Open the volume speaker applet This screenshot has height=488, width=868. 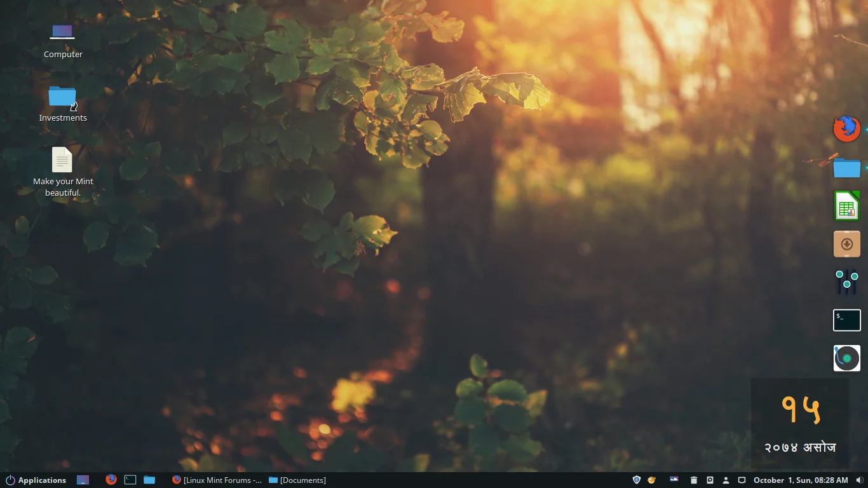coord(860,480)
